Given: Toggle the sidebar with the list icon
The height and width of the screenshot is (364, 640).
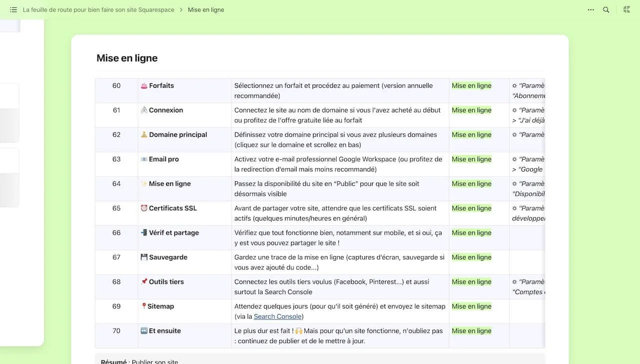Looking at the screenshot, I should click(12, 9).
